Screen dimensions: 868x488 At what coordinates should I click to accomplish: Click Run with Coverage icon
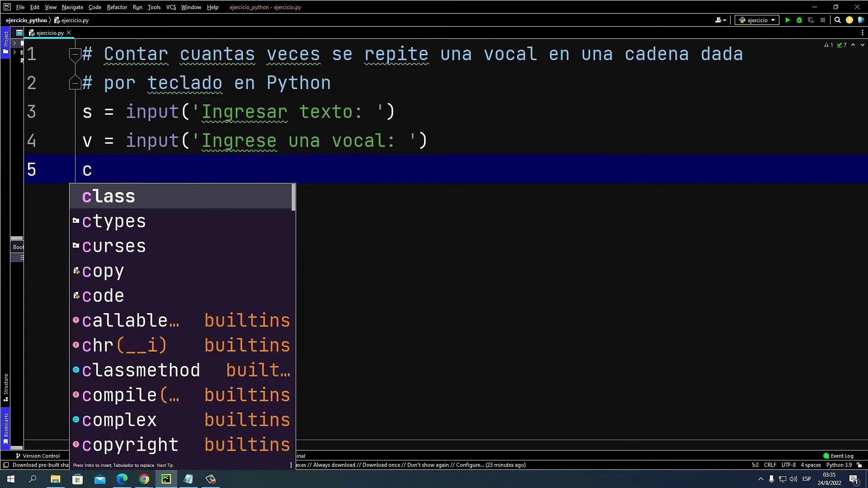point(811,20)
